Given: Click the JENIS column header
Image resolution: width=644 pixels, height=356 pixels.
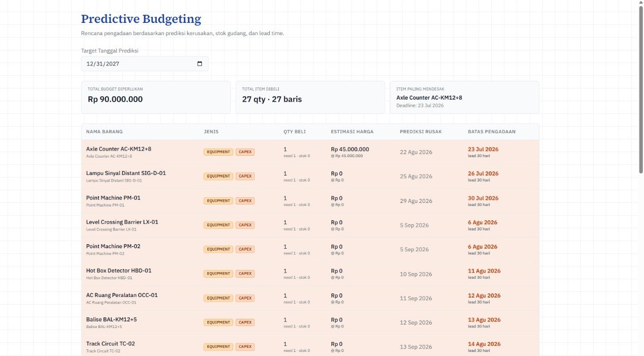Looking at the screenshot, I should pos(211,132).
